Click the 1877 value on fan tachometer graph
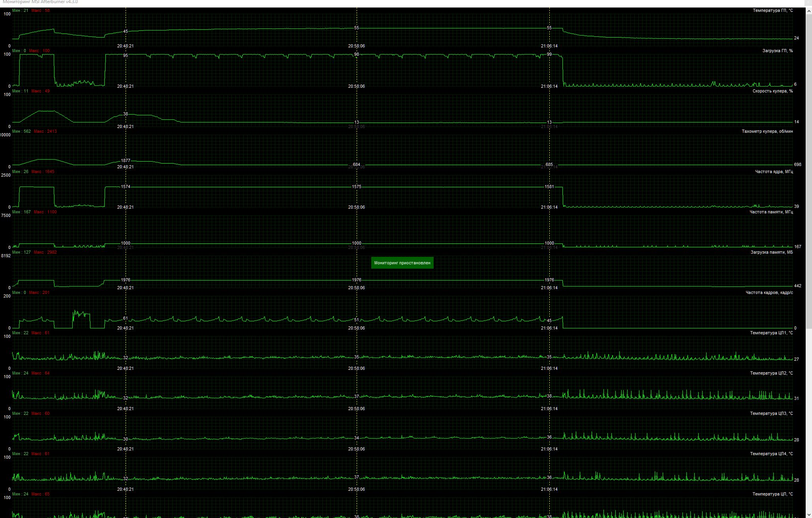The height and width of the screenshot is (518, 812). click(125, 161)
